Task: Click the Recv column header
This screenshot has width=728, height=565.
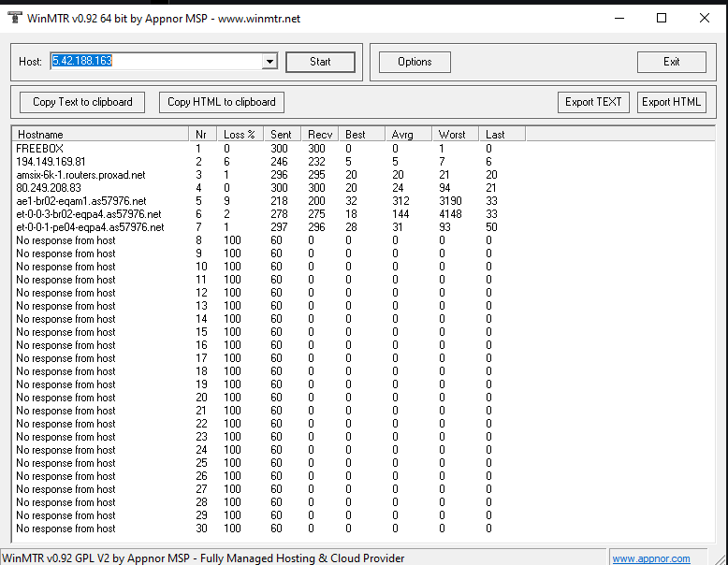Action: pyautogui.click(x=320, y=134)
